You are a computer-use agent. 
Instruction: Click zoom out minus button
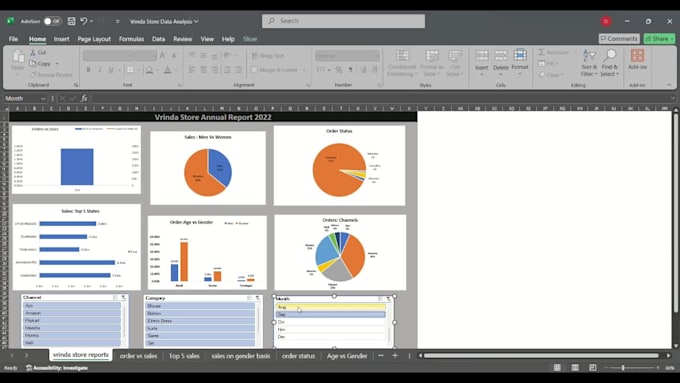(607, 368)
